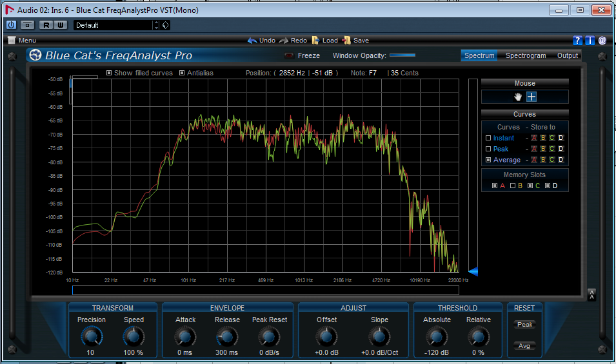Click the Slope knob
The height and width of the screenshot is (364, 616).
tap(379, 336)
